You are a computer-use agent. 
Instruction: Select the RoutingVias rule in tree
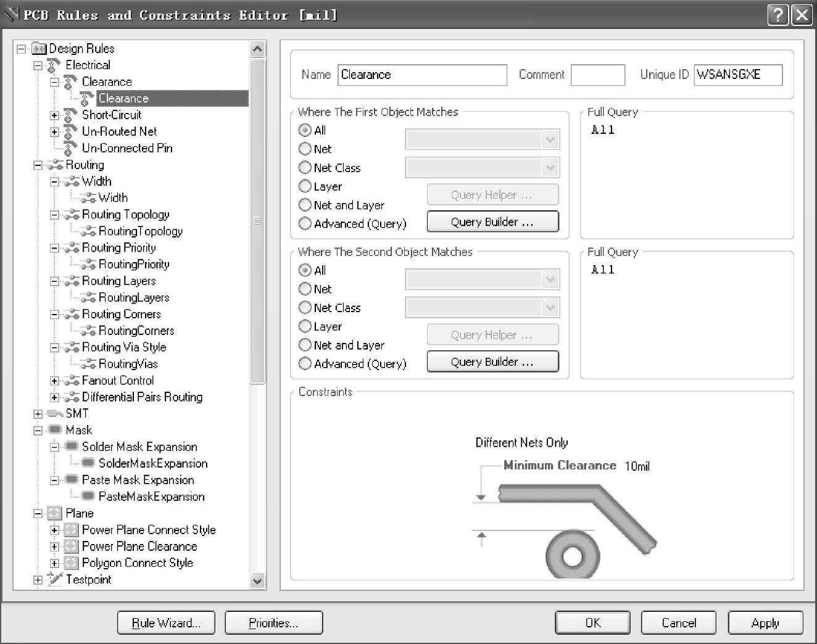(128, 364)
